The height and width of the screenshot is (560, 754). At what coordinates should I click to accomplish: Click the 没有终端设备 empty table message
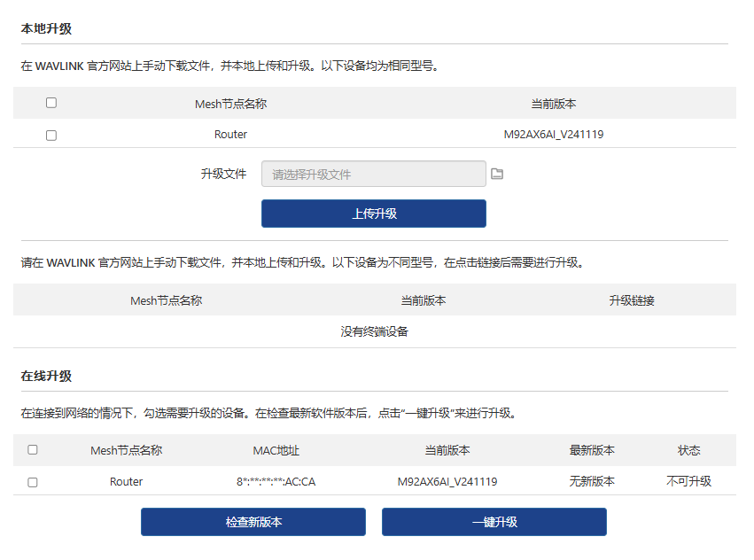[x=374, y=332]
